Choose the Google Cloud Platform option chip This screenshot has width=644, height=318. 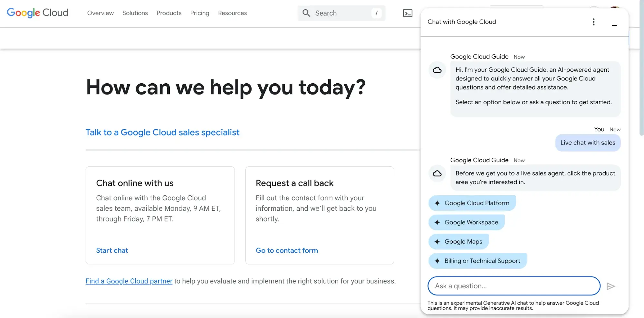pyautogui.click(x=472, y=203)
